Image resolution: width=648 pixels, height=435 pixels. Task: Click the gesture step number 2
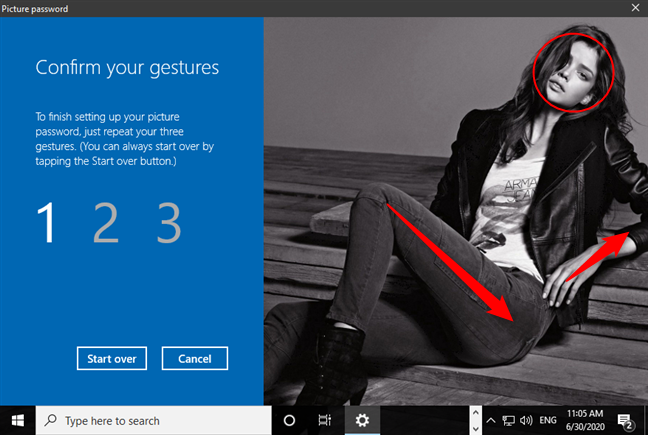tap(106, 222)
